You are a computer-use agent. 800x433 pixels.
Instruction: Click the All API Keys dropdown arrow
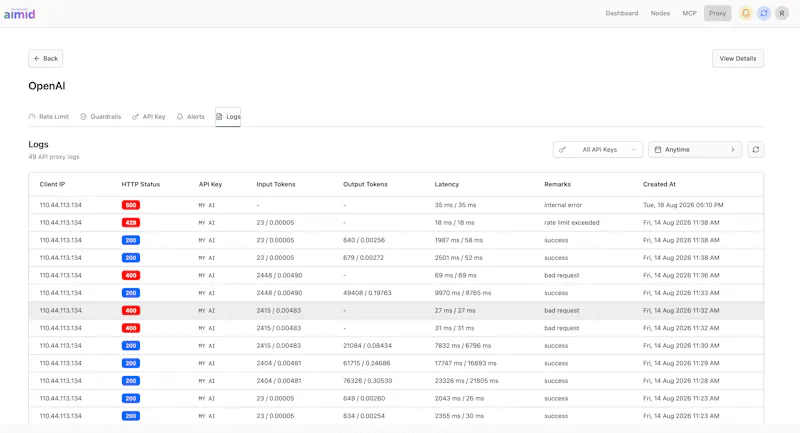(x=634, y=149)
